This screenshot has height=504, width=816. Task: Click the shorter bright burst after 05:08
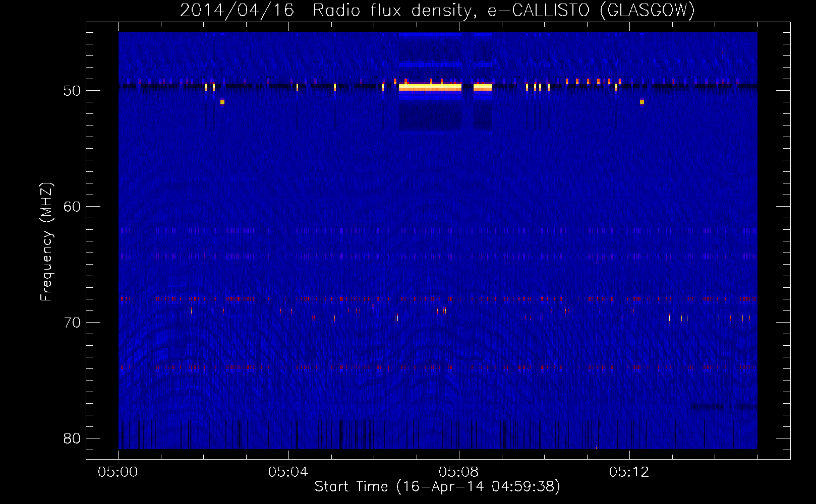click(483, 87)
